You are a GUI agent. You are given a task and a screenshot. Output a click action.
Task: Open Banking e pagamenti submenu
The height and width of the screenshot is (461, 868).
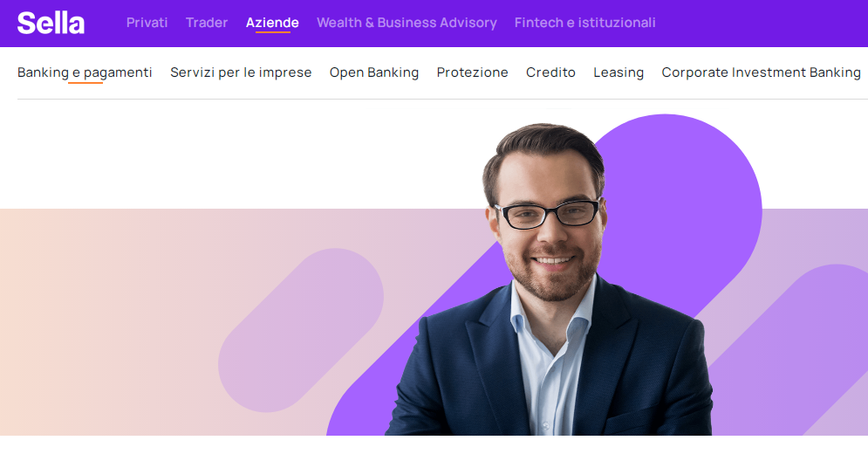[x=85, y=72]
